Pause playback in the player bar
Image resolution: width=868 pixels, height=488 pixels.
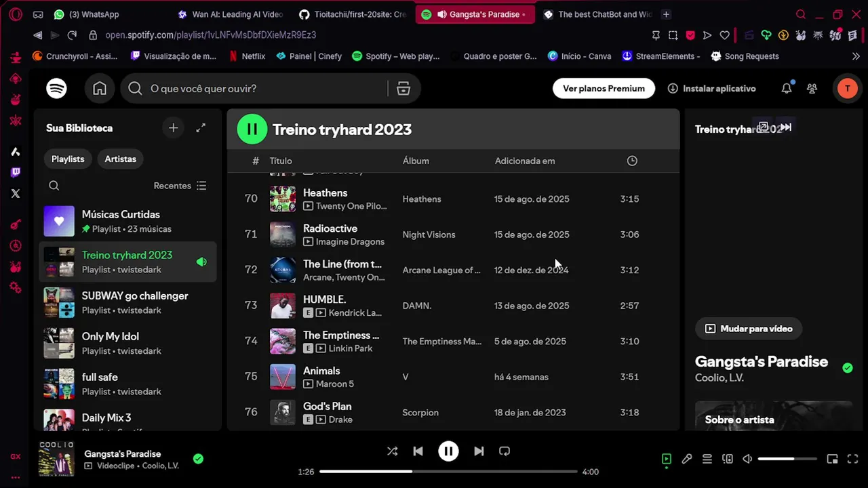point(448,451)
